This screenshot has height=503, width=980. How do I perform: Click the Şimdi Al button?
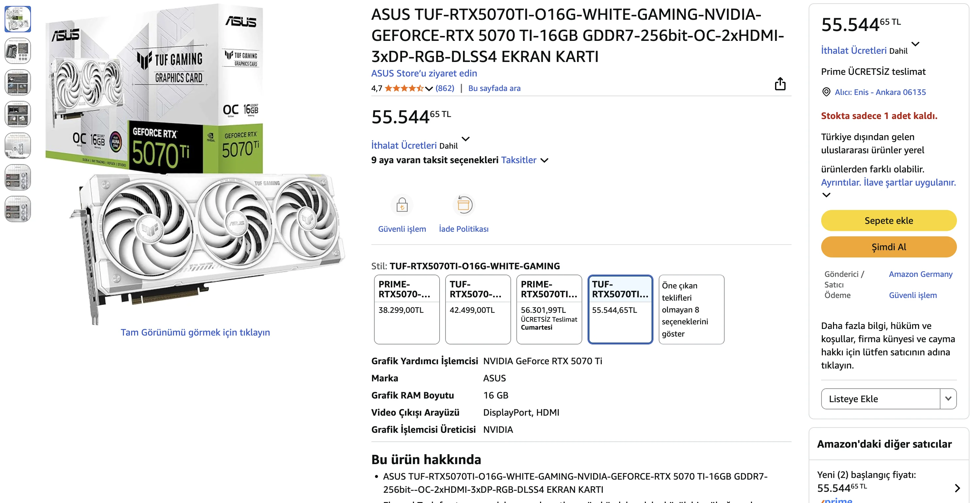pyautogui.click(x=889, y=247)
